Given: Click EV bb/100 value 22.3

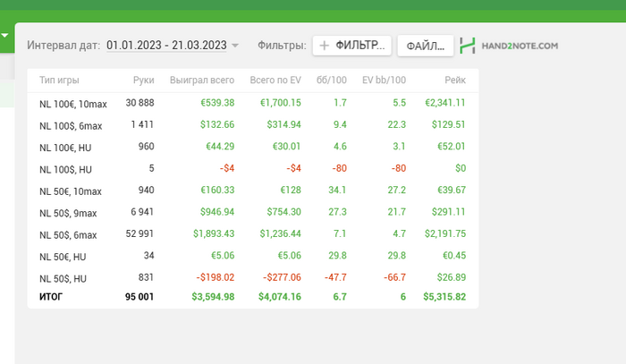Looking at the screenshot, I should [396, 125].
